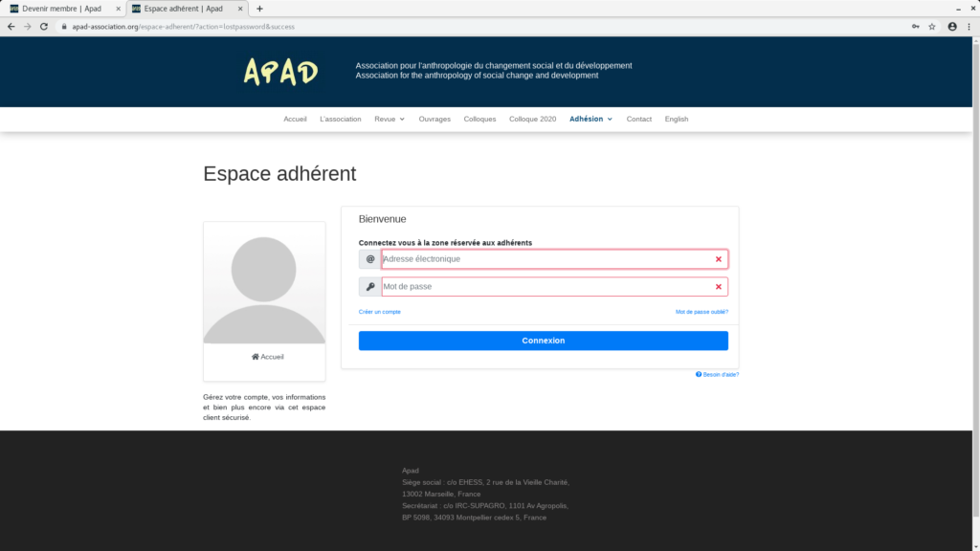The image size is (980, 551).
Task: Click 'Apad' text in footer
Action: [411, 471]
